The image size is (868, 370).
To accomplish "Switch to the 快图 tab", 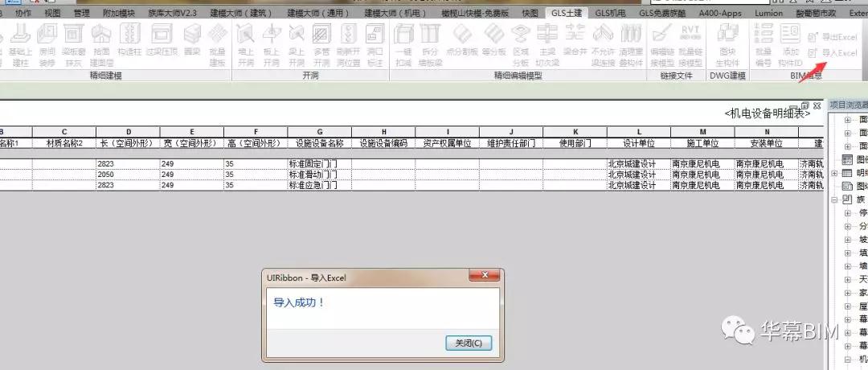I will click(530, 13).
